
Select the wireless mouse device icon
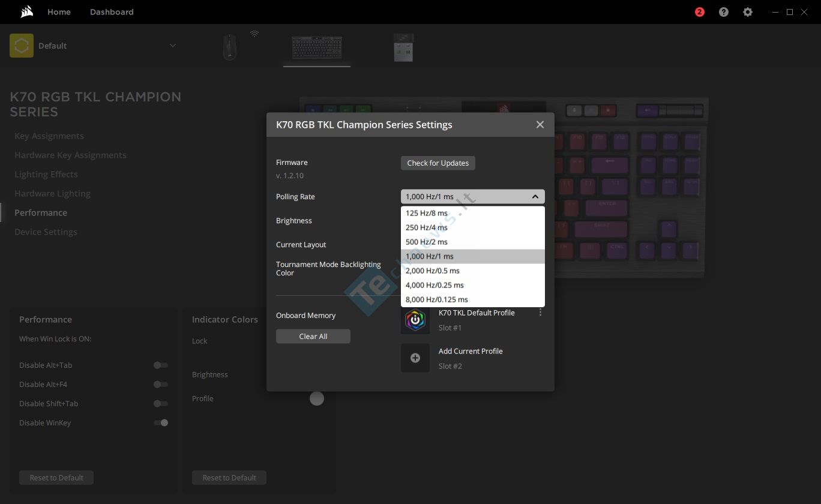pos(230,47)
